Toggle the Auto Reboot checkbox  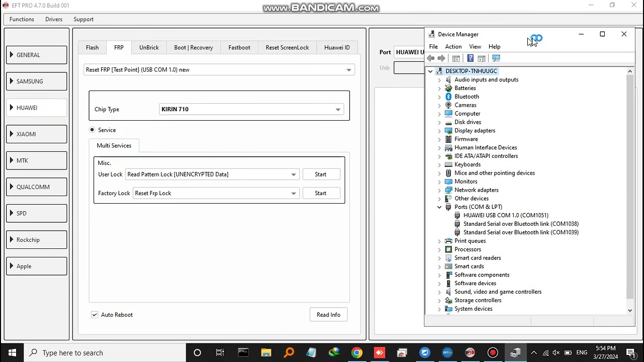pyautogui.click(x=95, y=315)
